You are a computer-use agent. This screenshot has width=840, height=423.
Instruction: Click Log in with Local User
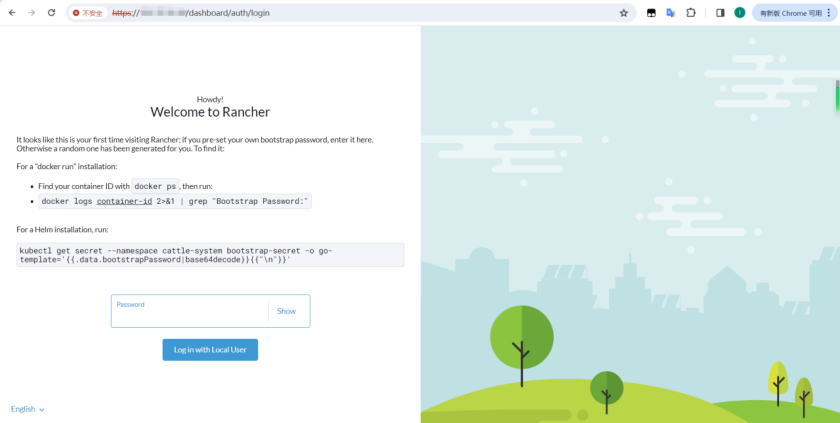[210, 350]
